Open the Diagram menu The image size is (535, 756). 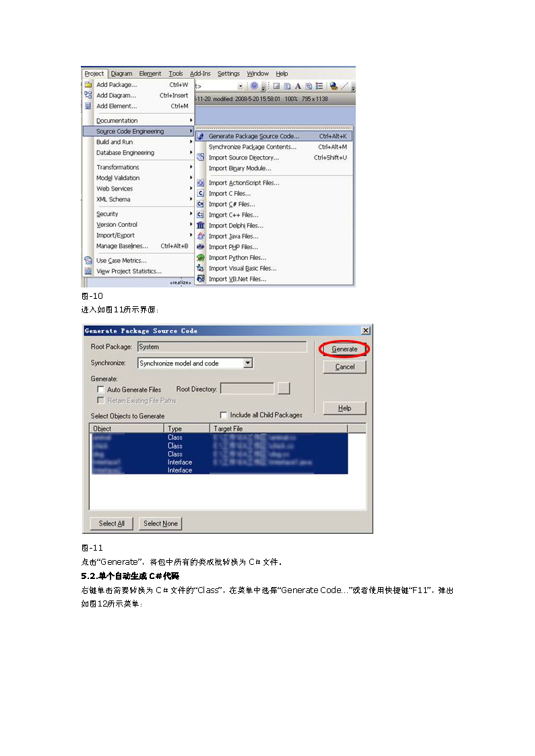point(121,74)
